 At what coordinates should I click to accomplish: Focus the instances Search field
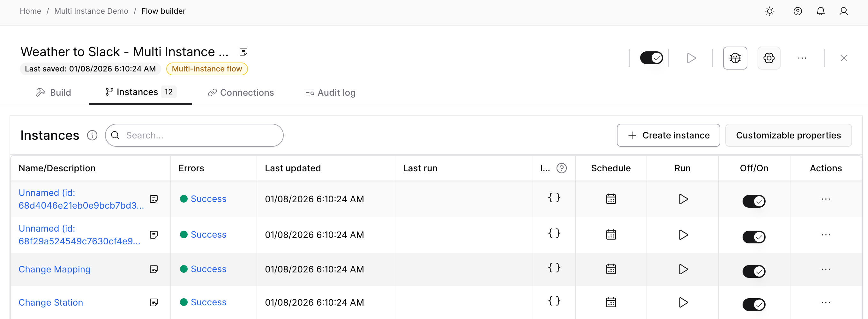pos(194,135)
